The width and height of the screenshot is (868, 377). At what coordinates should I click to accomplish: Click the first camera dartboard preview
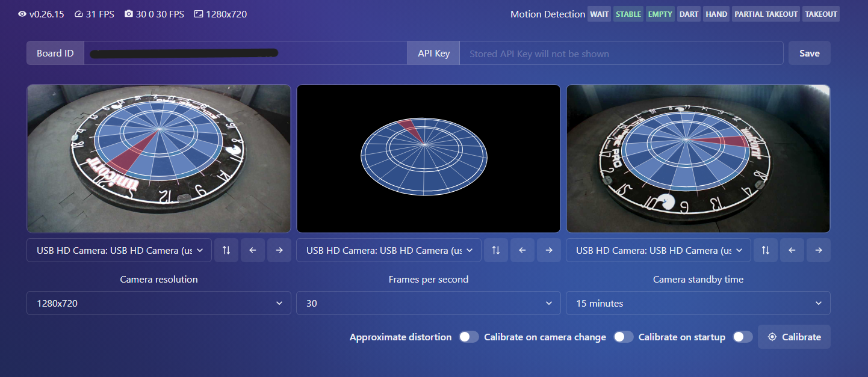tap(159, 159)
